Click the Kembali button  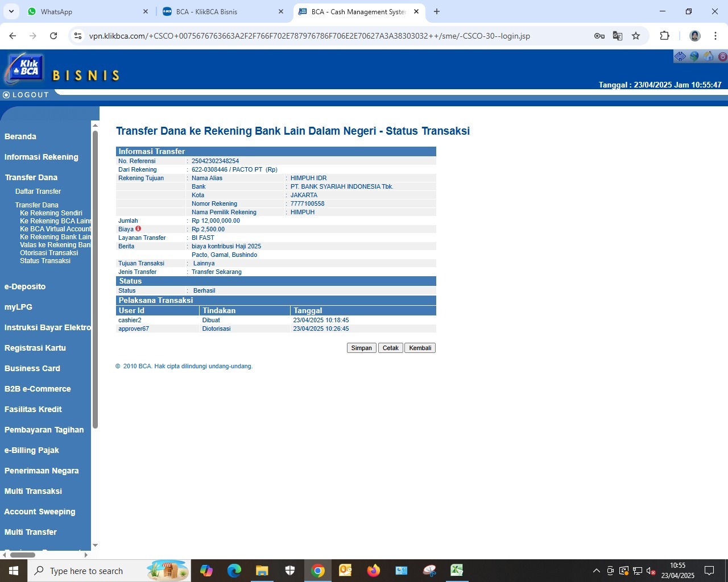click(420, 348)
